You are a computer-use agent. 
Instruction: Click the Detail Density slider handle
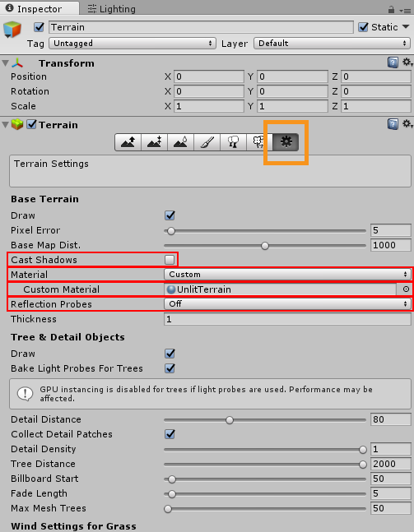[x=363, y=450]
